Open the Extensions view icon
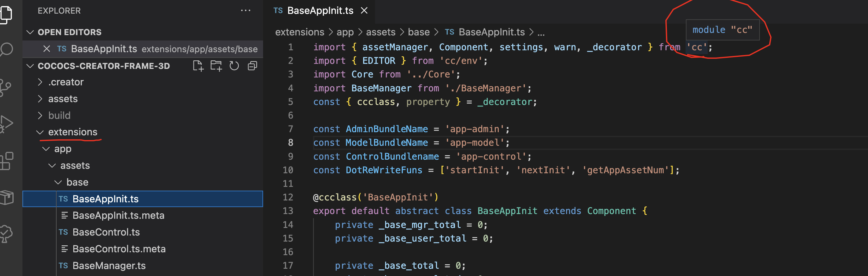868x276 pixels. (x=6, y=161)
